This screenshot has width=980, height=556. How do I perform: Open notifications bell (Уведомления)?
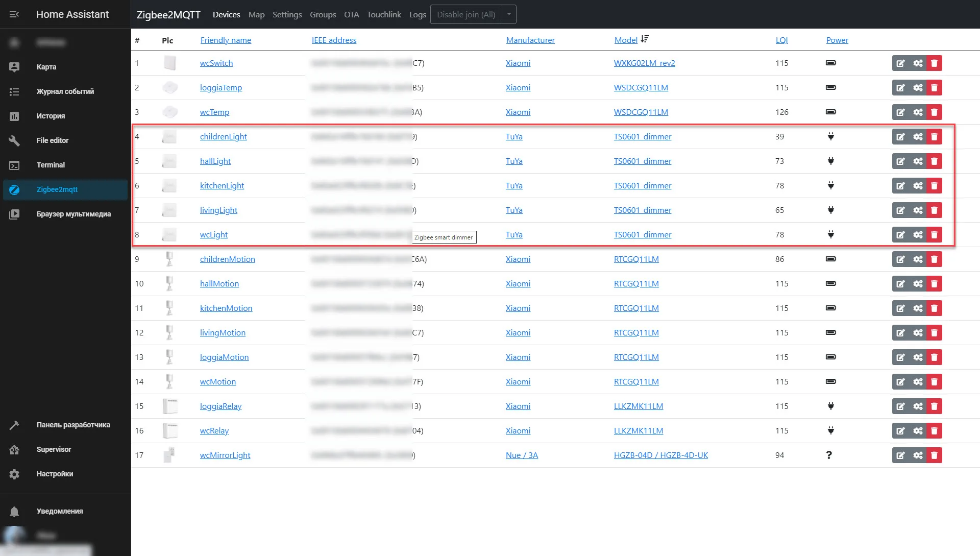(x=59, y=511)
